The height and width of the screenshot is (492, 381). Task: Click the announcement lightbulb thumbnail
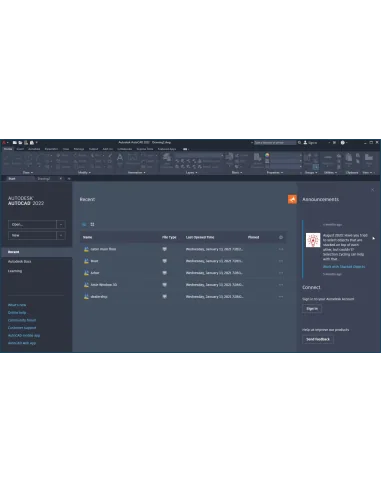click(x=313, y=240)
